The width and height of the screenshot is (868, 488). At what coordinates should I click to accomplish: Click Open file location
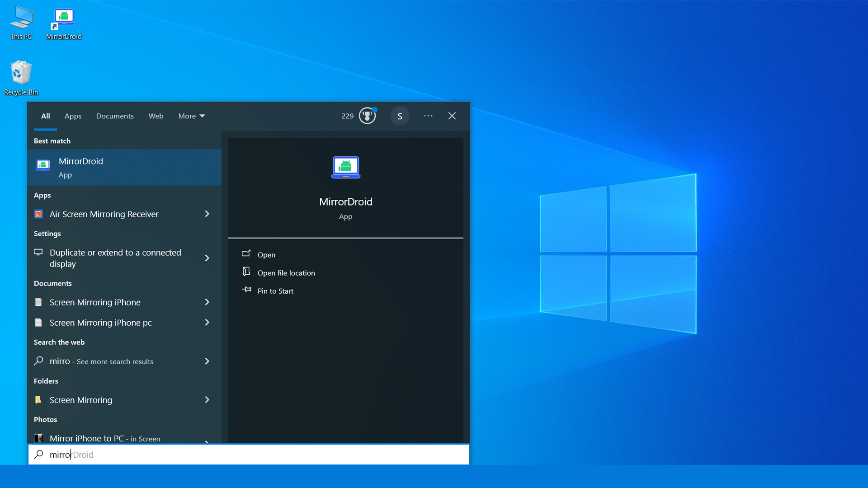[286, 273]
